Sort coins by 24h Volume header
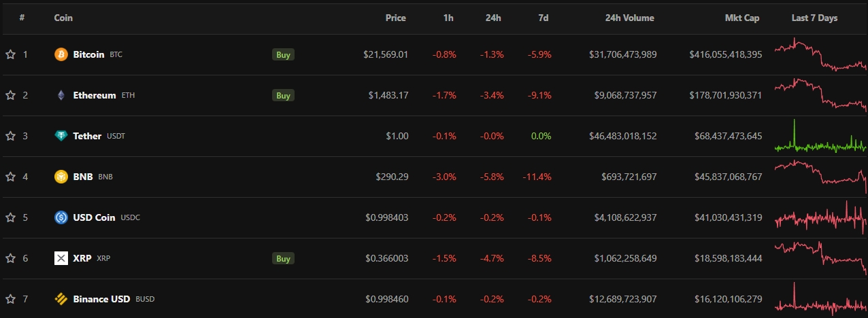Viewport: 868px width, 318px height. [x=629, y=18]
